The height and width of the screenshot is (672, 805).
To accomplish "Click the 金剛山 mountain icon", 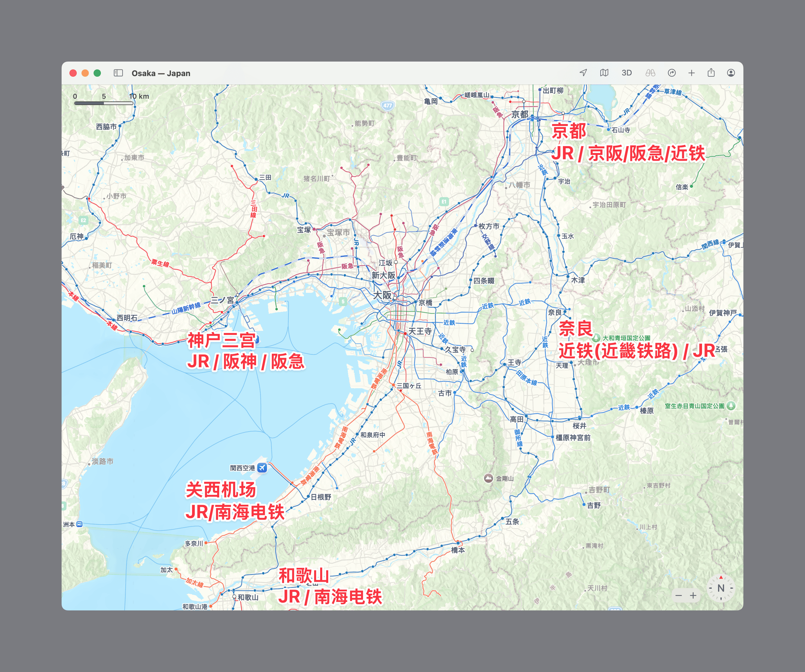I will (488, 478).
